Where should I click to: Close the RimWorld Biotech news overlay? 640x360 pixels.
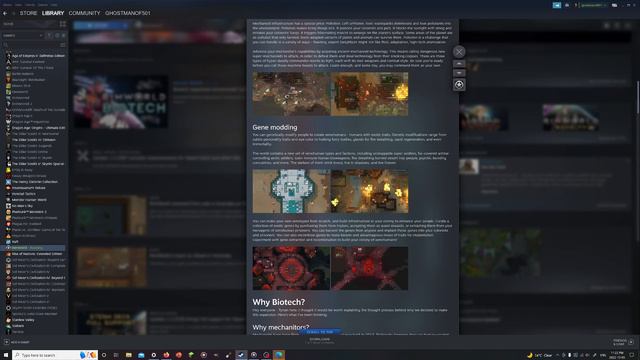coord(459,52)
